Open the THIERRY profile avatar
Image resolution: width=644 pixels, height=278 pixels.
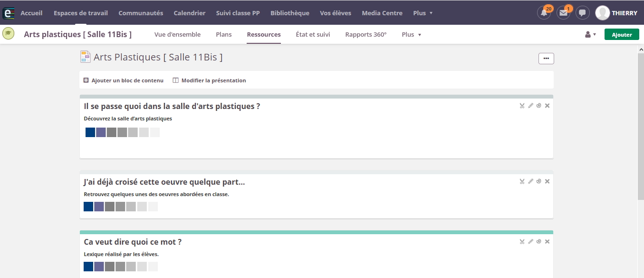click(603, 13)
